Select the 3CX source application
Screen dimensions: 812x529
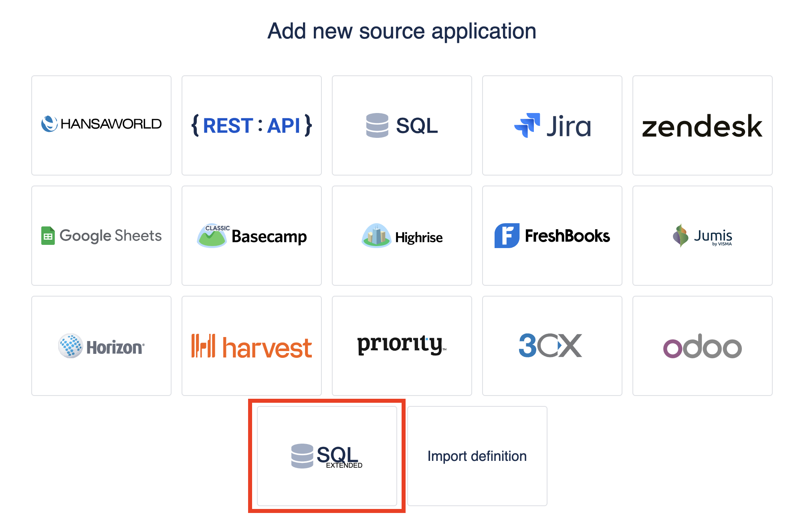click(x=552, y=346)
